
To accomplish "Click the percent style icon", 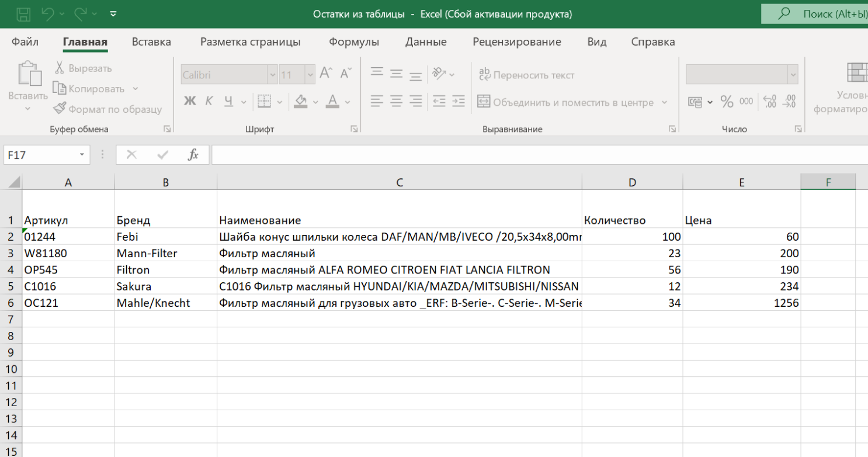I will [x=727, y=102].
